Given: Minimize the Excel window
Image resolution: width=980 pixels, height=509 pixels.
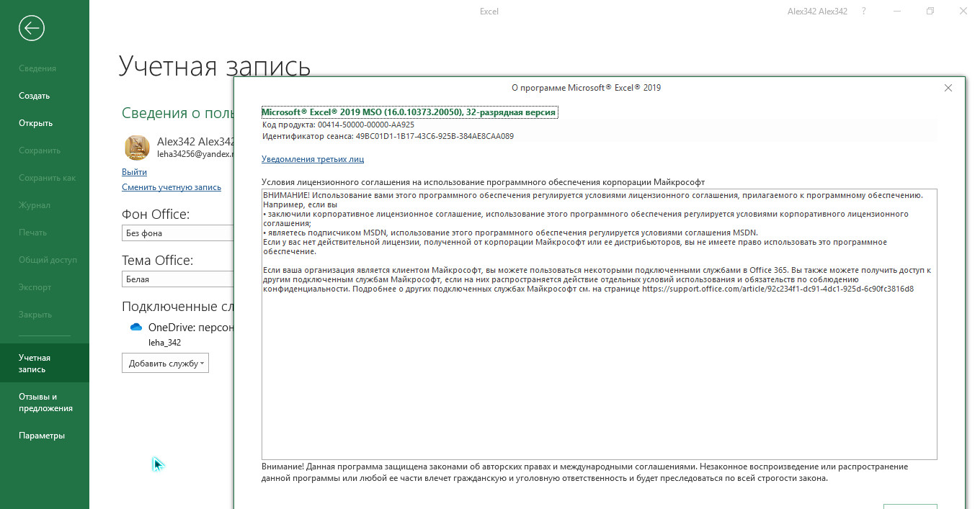Looking at the screenshot, I should (897, 12).
